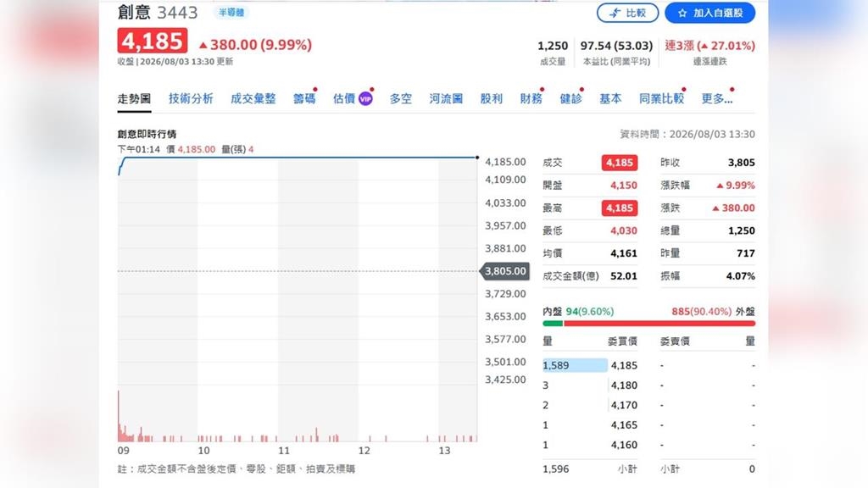Switch to 同業比較 tab
Image resolution: width=868 pixels, height=488 pixels.
661,98
